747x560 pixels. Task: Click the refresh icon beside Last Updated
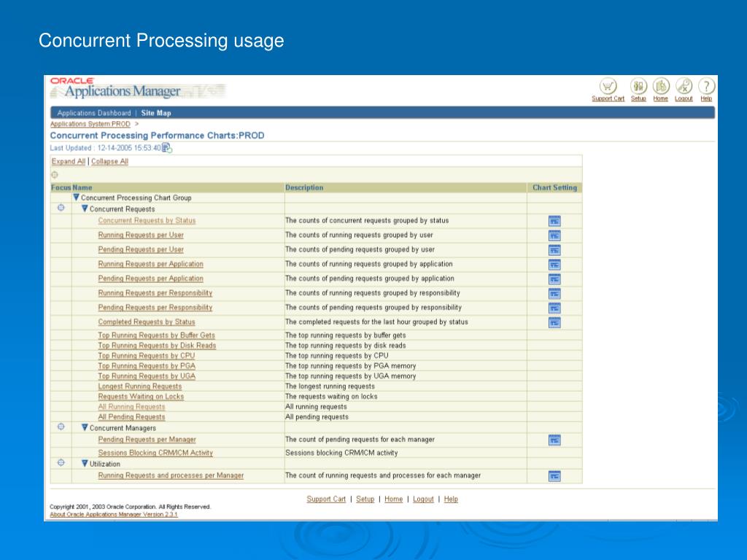coord(167,148)
